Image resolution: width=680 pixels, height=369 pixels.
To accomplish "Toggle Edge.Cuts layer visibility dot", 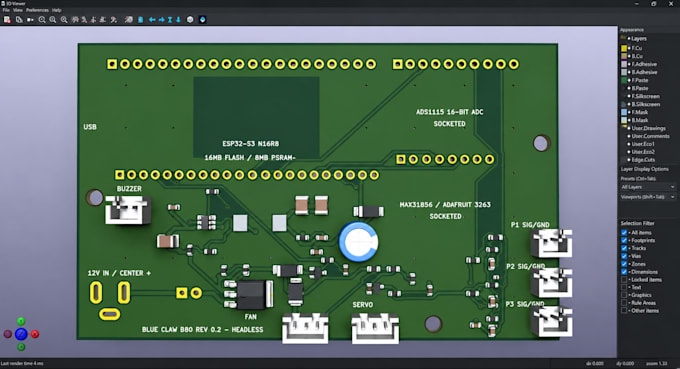I will click(629, 160).
